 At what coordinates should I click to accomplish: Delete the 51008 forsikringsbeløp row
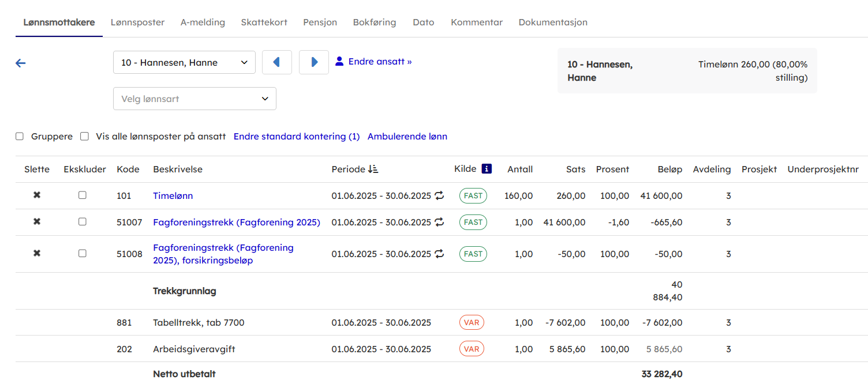37,253
